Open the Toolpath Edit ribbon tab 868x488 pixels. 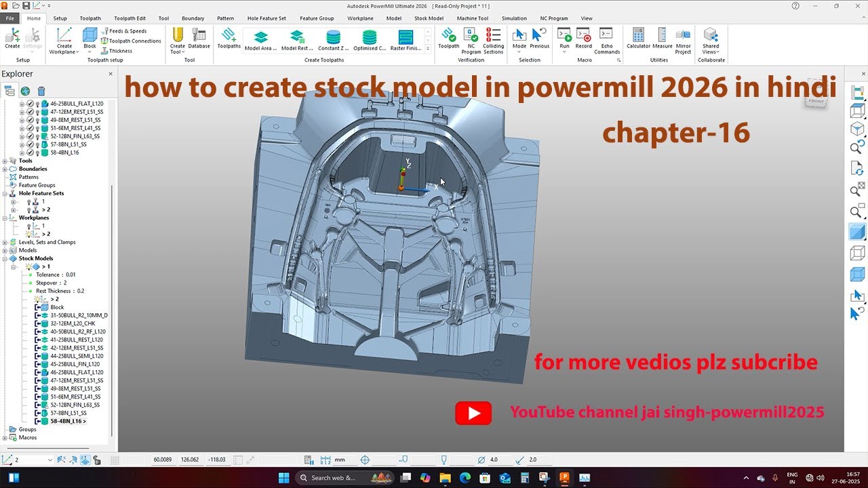click(x=130, y=18)
